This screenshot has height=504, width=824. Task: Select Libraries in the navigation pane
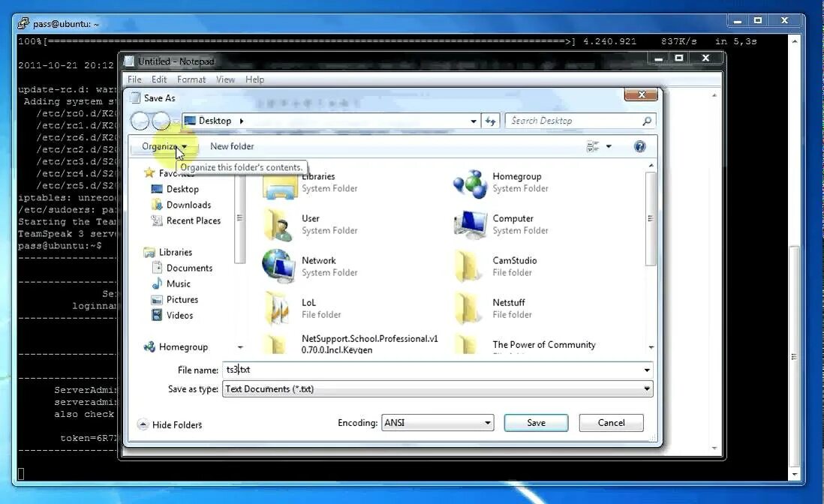tap(175, 252)
